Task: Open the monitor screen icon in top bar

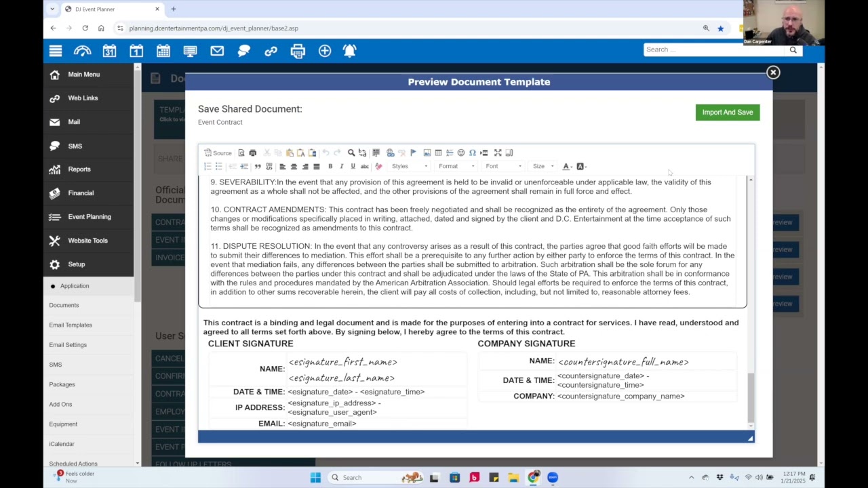Action: (190, 51)
